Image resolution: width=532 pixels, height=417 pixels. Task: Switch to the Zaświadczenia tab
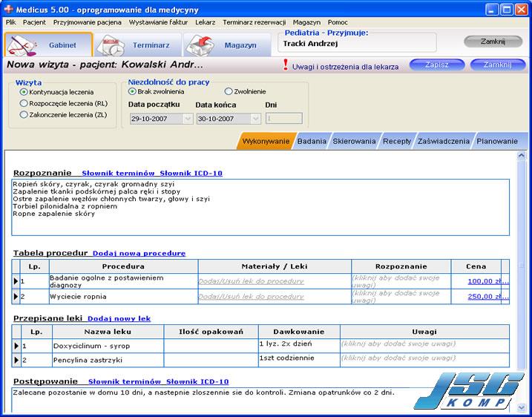pyautogui.click(x=444, y=141)
